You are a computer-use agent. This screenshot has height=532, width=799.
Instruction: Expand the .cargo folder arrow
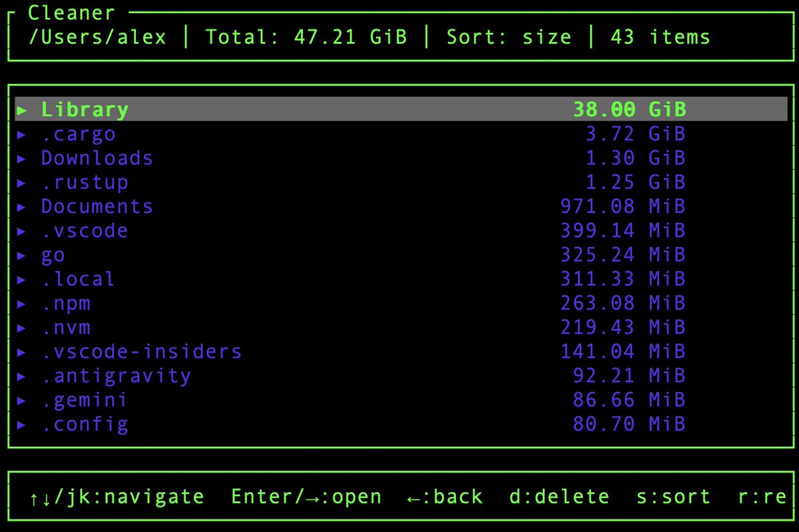[x=22, y=134]
